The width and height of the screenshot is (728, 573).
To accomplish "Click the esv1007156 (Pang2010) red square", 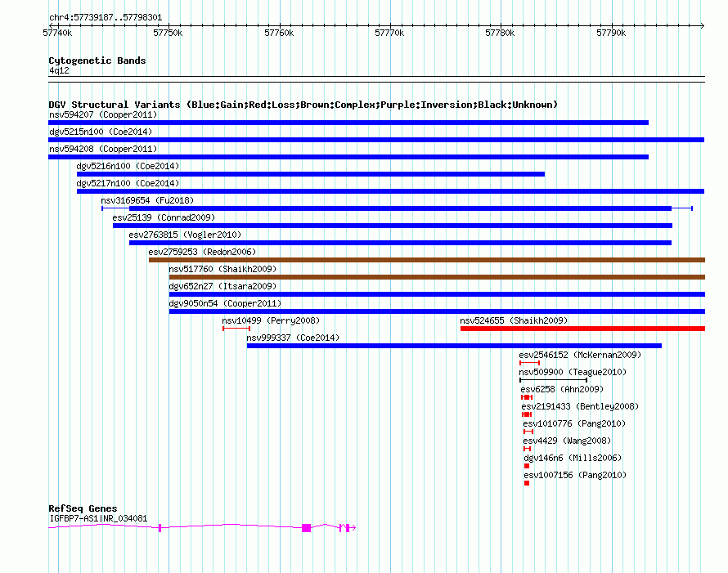I will pyautogui.click(x=527, y=483).
